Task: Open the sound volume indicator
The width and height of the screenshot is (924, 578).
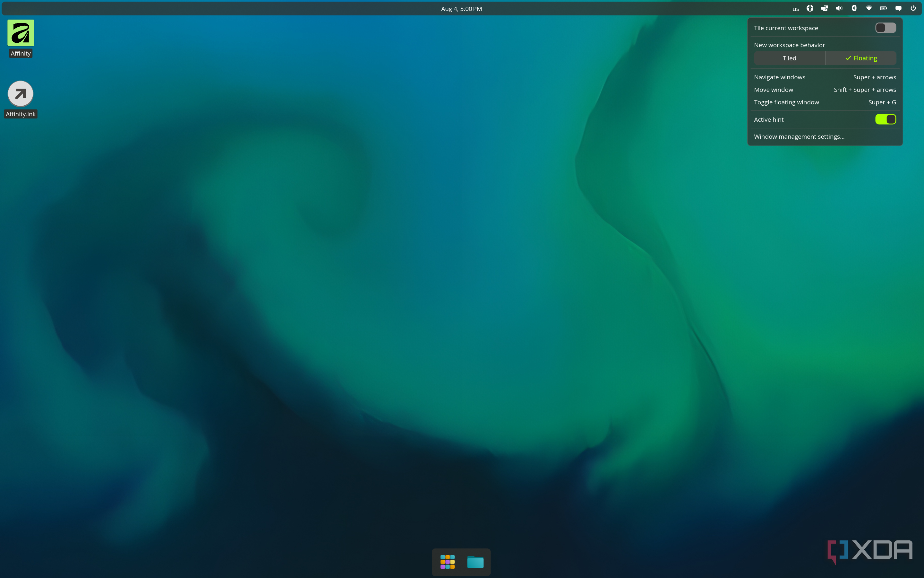Action: (x=839, y=8)
